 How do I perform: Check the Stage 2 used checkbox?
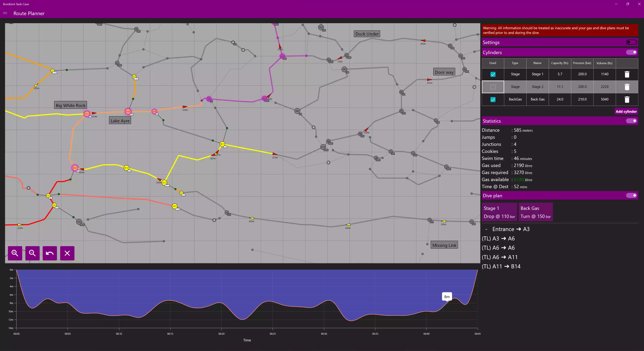point(493,87)
